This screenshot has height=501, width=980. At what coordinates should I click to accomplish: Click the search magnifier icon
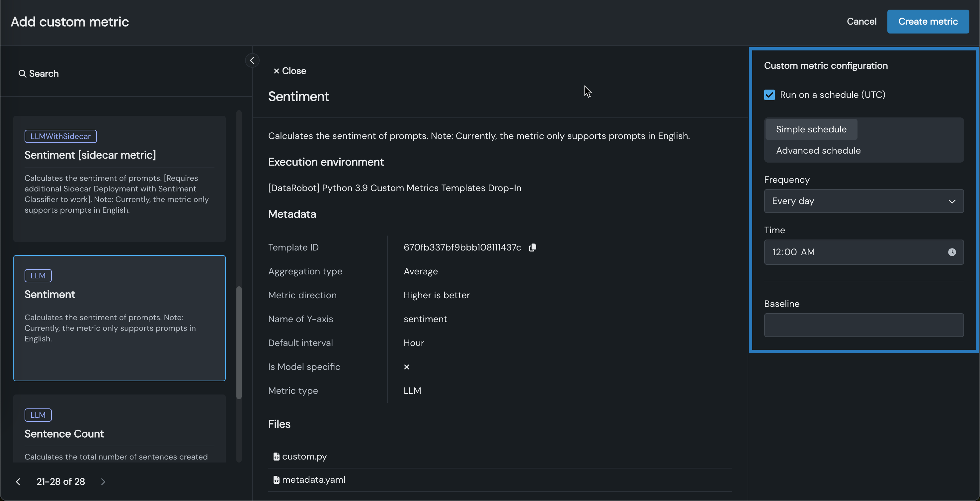click(22, 74)
